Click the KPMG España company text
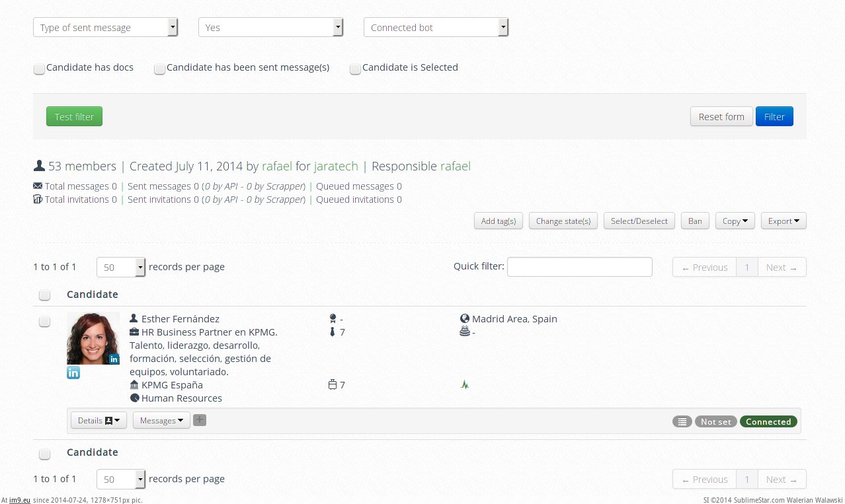Image resolution: width=845 pixels, height=504 pixels. pyautogui.click(x=172, y=384)
